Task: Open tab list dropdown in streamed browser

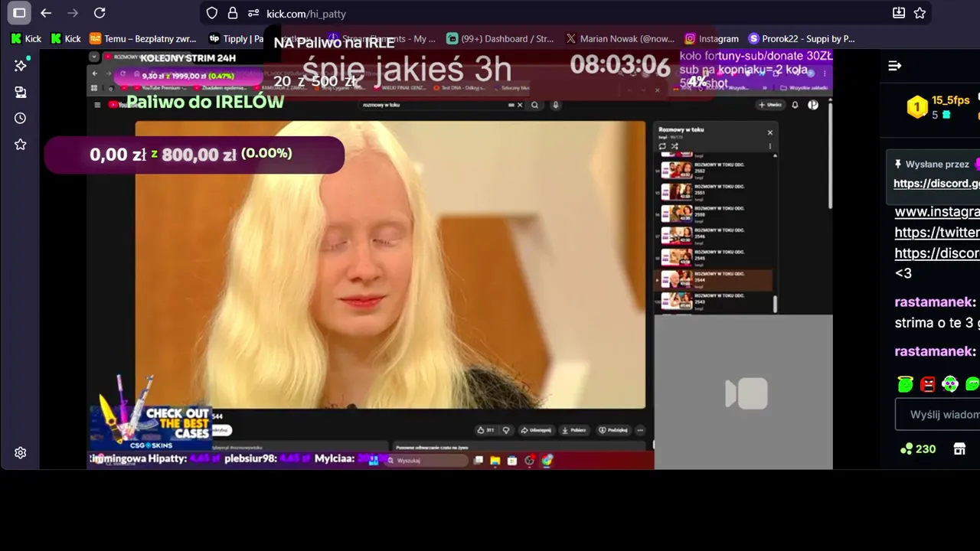Action: (93, 57)
